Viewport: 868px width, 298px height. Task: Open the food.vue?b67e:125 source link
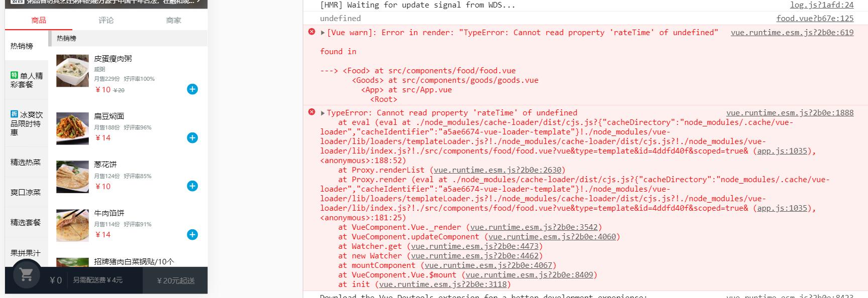click(x=815, y=18)
